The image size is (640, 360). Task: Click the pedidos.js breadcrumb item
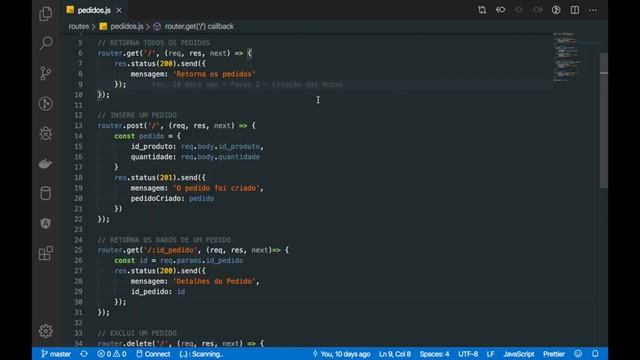(x=122, y=27)
